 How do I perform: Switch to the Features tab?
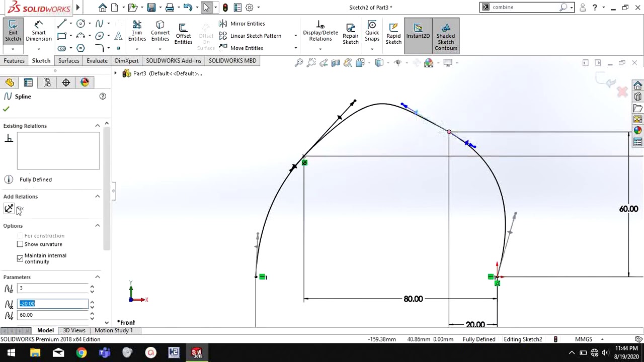[14, 61]
